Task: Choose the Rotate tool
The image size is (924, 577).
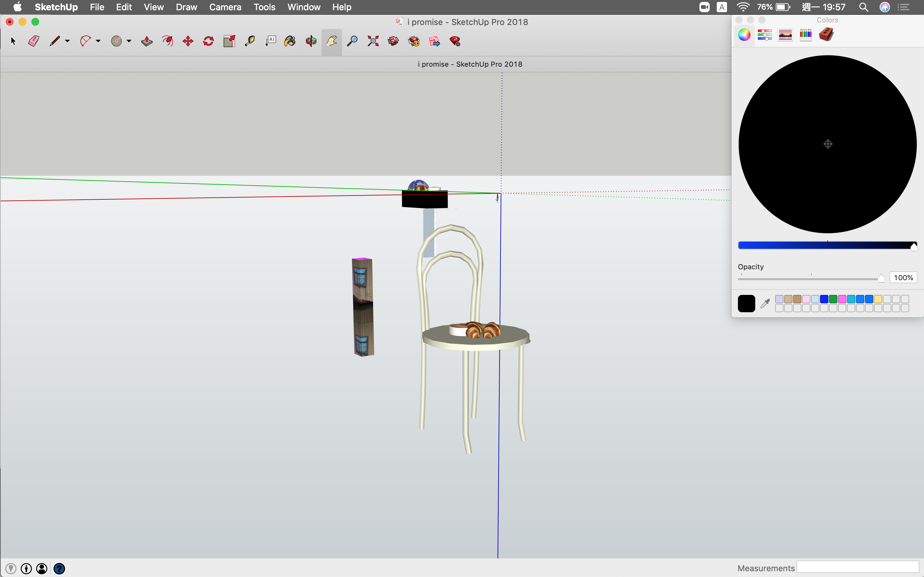Action: [209, 41]
